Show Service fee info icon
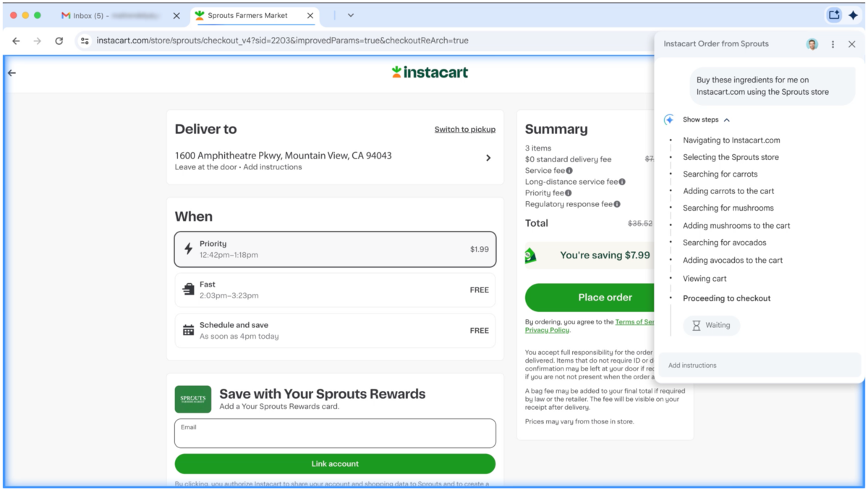 point(569,171)
